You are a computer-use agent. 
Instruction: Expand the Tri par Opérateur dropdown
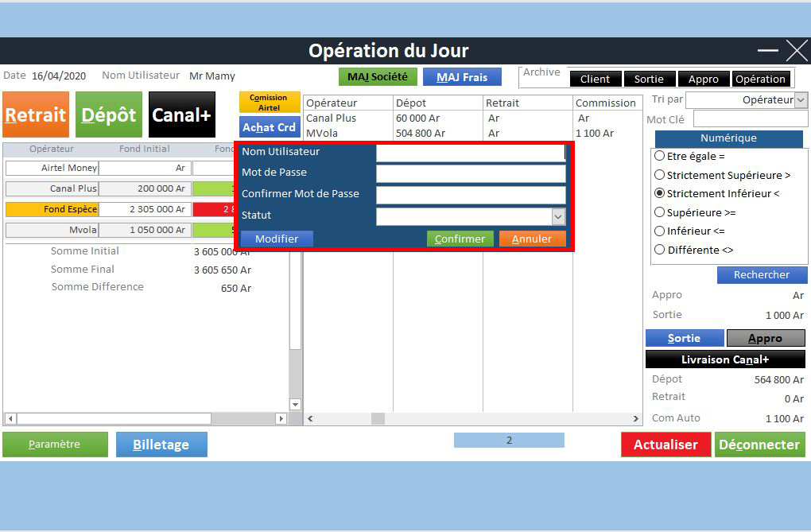pyautogui.click(x=800, y=100)
